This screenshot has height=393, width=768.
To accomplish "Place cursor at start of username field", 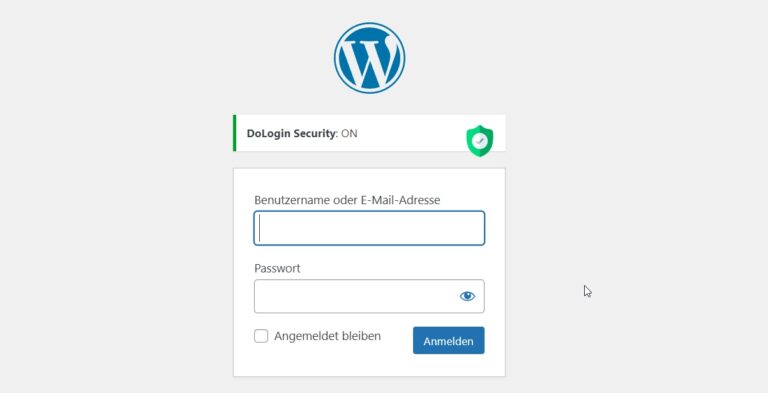I will pos(260,228).
